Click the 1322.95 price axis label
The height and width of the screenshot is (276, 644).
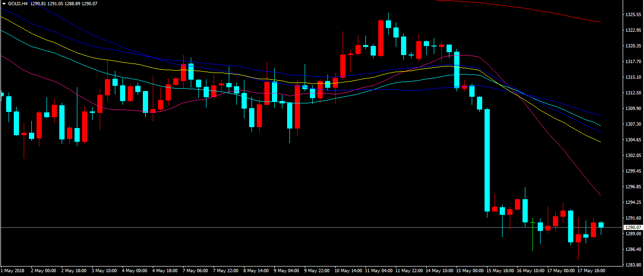click(x=633, y=30)
